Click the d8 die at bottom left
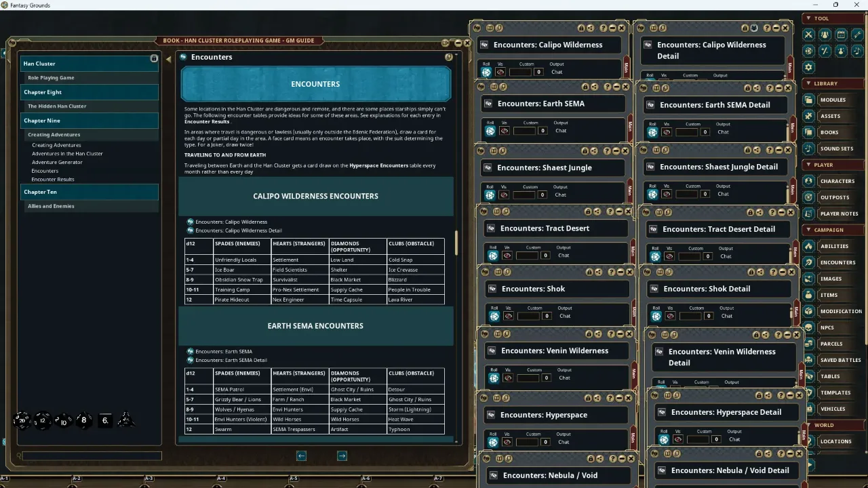The height and width of the screenshot is (488, 868). pos(84,420)
